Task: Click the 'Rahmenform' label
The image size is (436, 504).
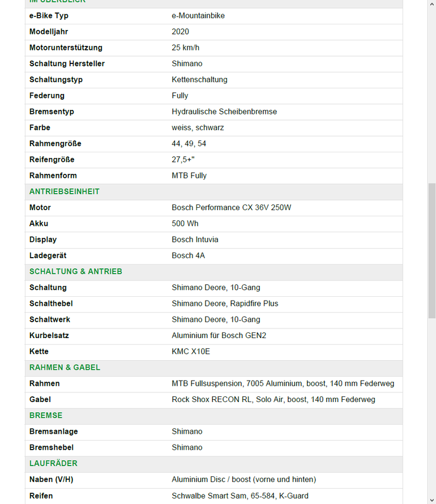Action: (53, 176)
